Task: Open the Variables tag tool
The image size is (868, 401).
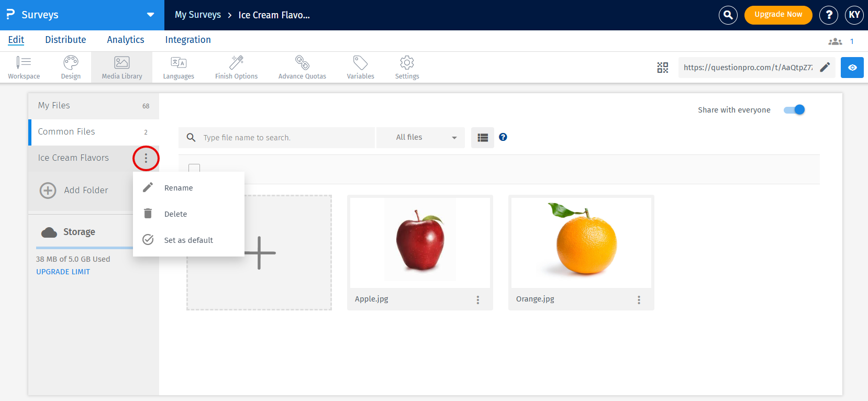Action: click(x=360, y=68)
